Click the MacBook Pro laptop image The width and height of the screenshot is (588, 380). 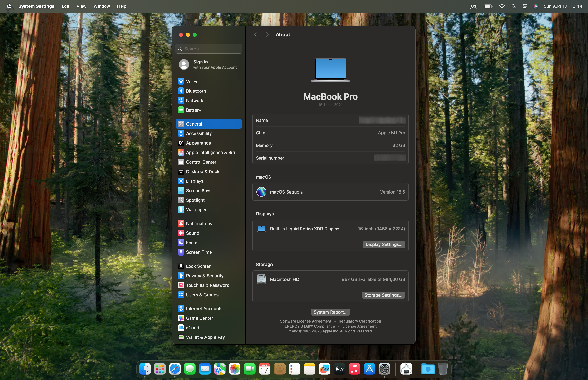pyautogui.click(x=330, y=70)
